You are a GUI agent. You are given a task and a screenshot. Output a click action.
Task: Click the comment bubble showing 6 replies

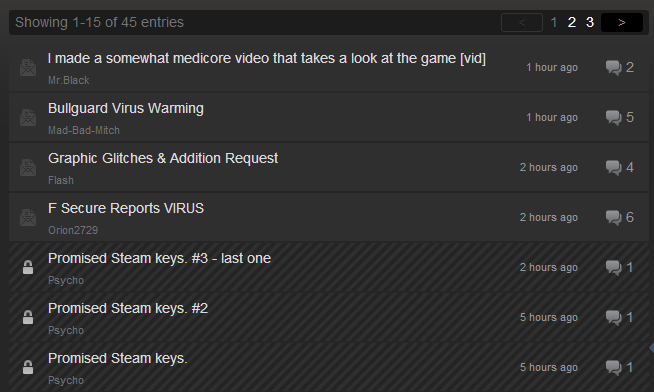coord(614,218)
